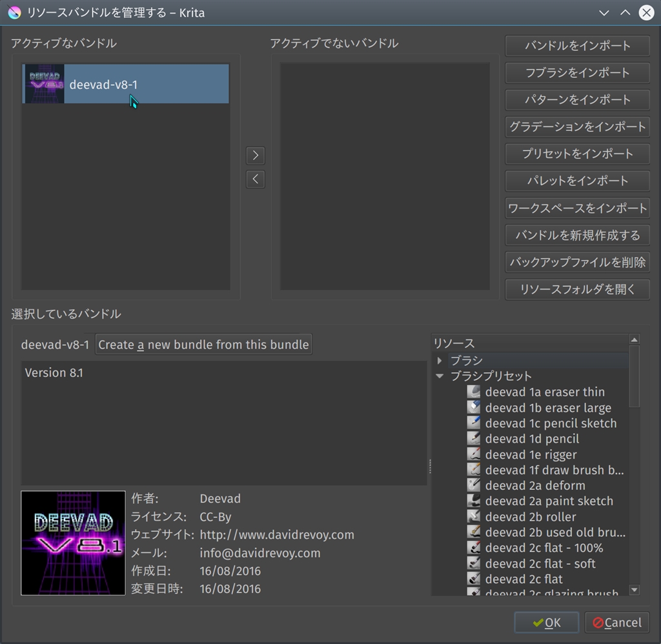Click the deevad 2b used old brush icon
Viewport: 661px width, 644px height.
pyautogui.click(x=473, y=532)
